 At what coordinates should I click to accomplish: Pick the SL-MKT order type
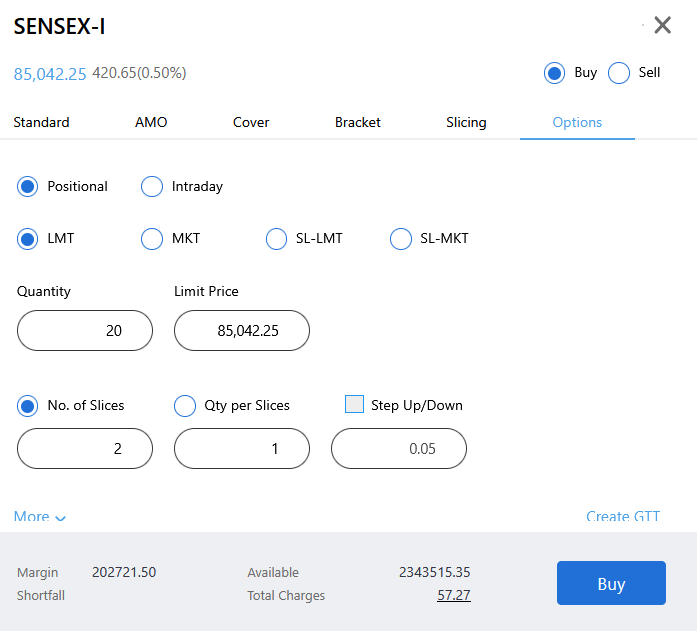click(400, 239)
